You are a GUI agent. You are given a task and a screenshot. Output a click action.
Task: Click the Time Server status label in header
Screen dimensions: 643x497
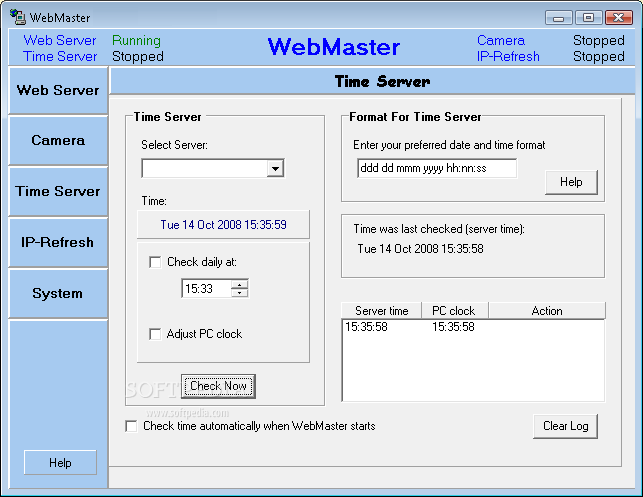60,56
